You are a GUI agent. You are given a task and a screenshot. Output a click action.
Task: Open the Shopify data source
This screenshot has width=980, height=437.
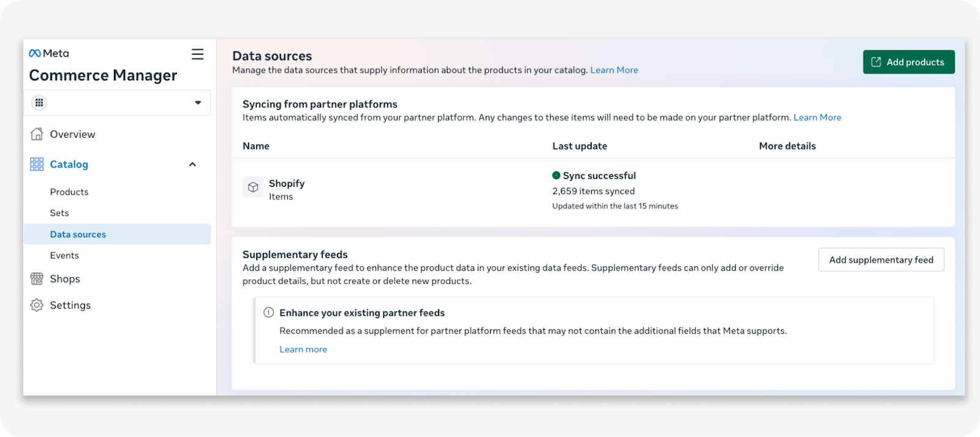click(x=287, y=183)
